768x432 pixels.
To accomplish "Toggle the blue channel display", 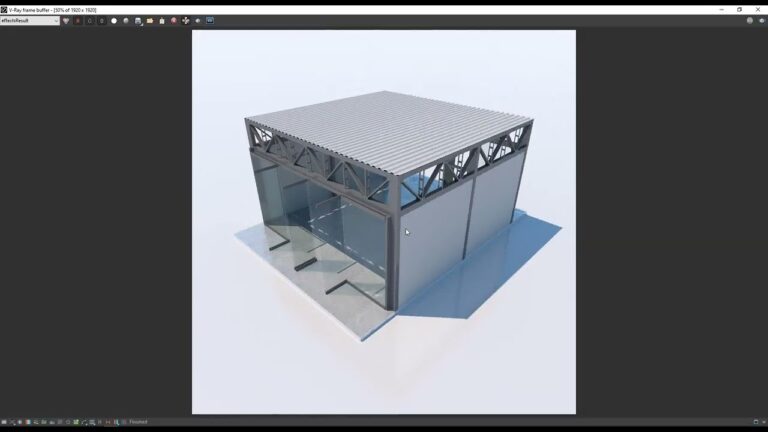I will 102,20.
